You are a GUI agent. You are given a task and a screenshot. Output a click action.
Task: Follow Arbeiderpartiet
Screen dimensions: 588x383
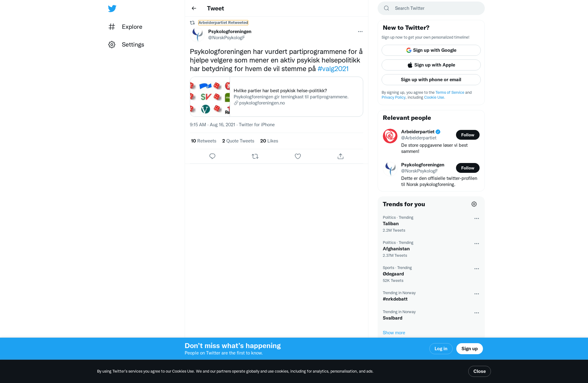click(x=468, y=135)
